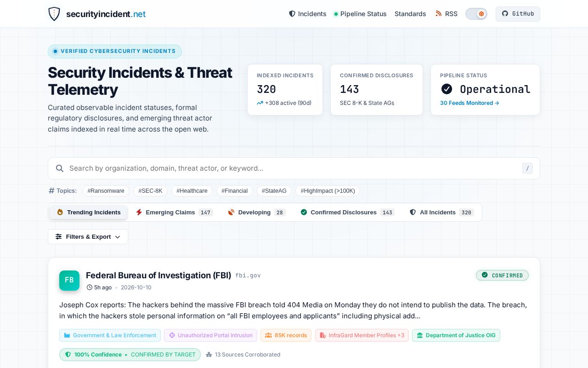Screen dimensions: 588x368
Task: Click the search magnifier icon
Action: pos(60,168)
